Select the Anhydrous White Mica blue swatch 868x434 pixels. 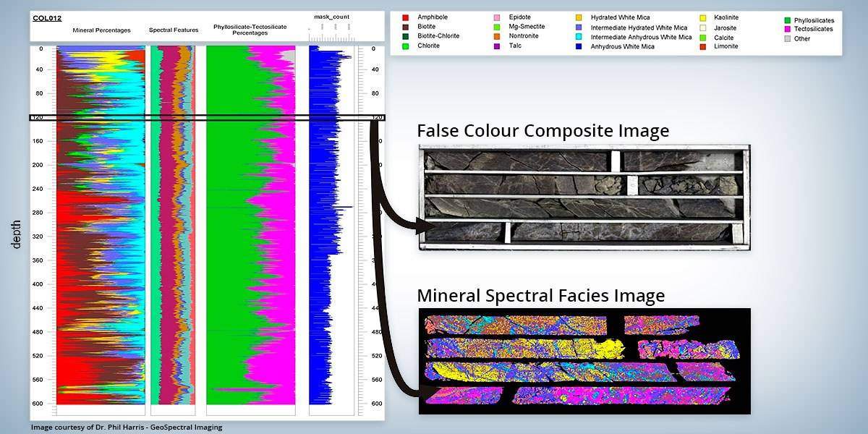pos(578,46)
